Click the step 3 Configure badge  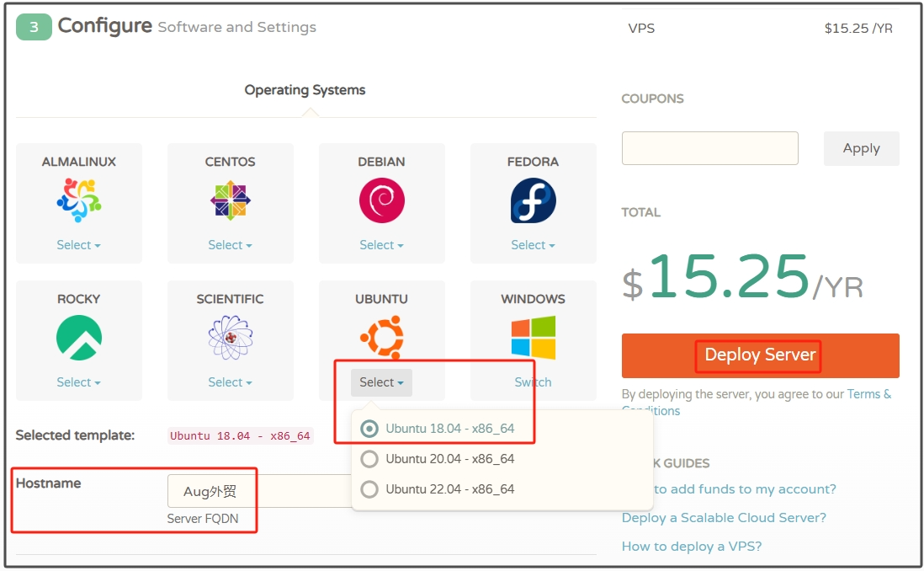click(34, 27)
